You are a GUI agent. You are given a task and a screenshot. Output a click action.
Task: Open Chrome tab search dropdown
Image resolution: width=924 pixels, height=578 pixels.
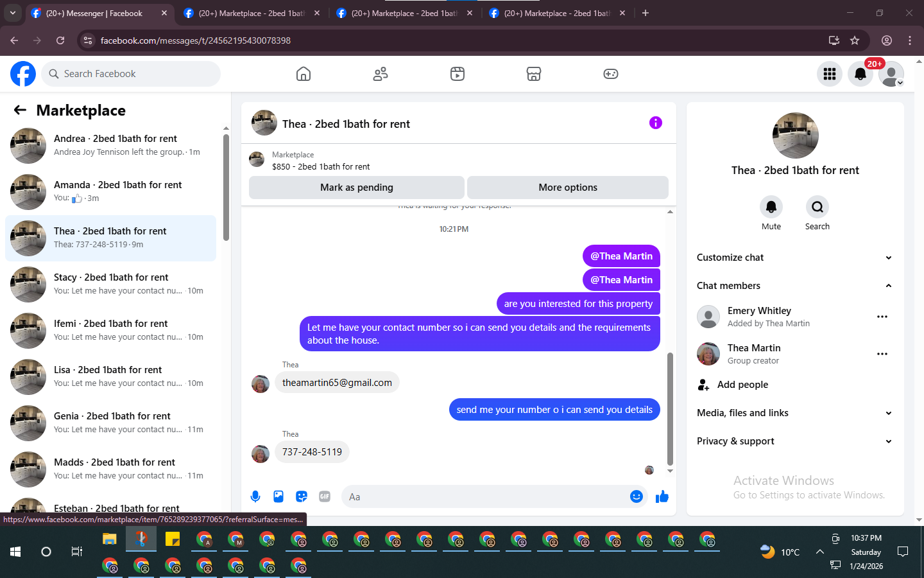coord(13,13)
